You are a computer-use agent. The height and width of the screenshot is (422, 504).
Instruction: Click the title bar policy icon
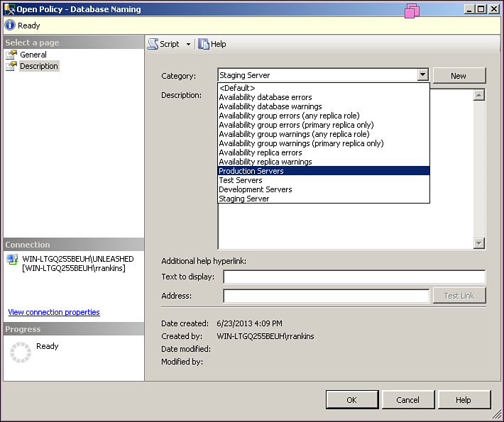point(10,9)
